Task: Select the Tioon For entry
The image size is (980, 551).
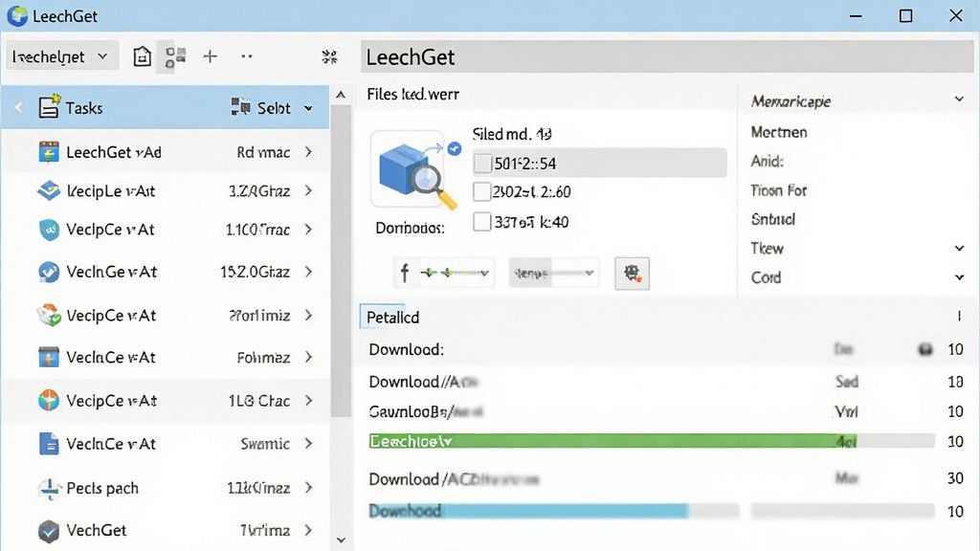Action: [x=779, y=190]
